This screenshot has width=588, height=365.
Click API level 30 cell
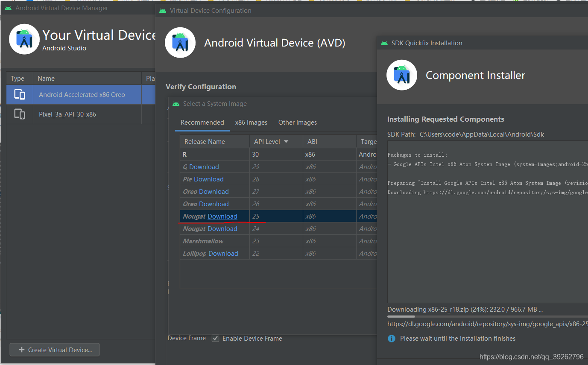tap(276, 155)
